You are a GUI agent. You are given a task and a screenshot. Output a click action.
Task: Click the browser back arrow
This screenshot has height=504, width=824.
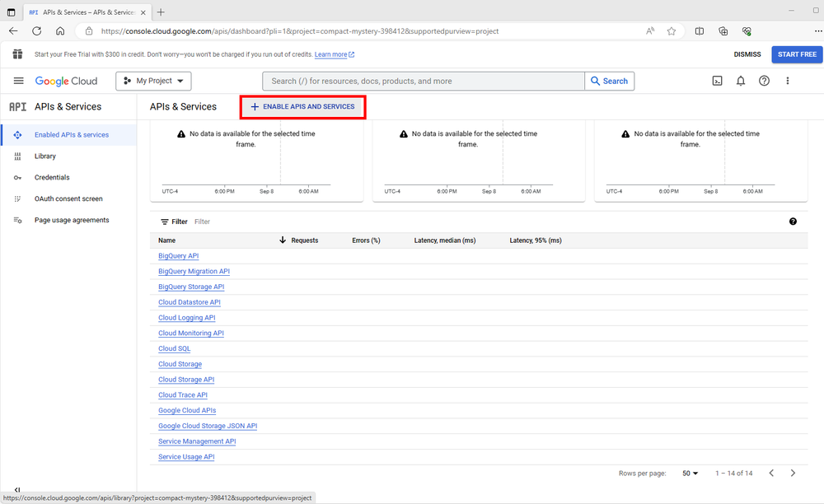pos(13,31)
